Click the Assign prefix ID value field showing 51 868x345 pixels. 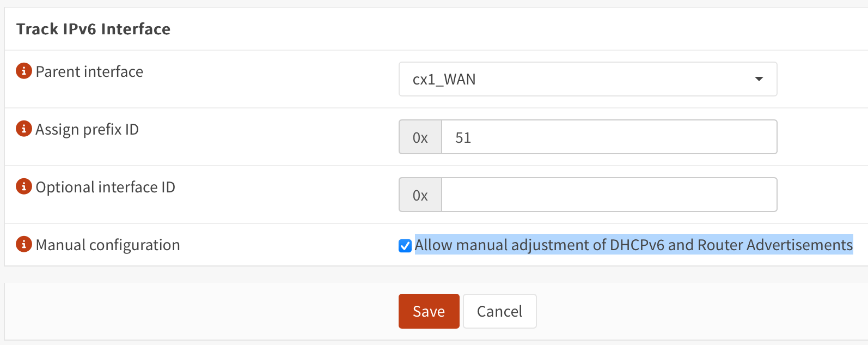(x=609, y=137)
